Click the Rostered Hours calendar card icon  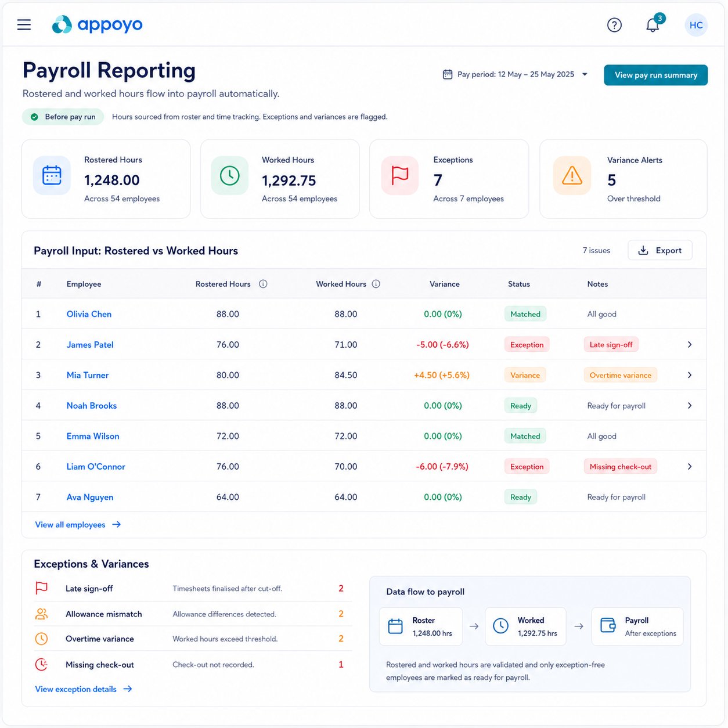click(x=52, y=175)
